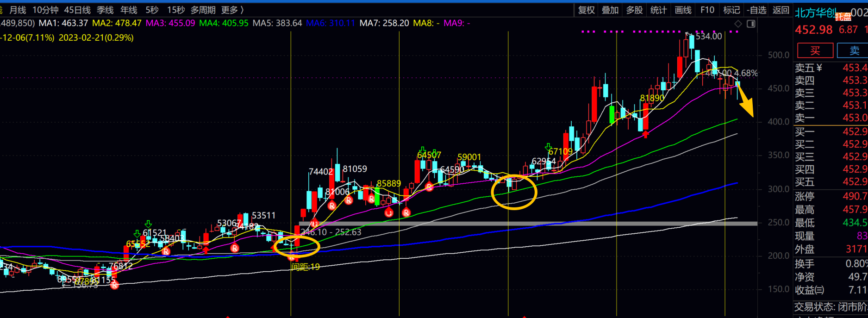Image resolution: width=868 pixels, height=318 pixels.
Task: Click the green down arrow near 67109
Action: click(549, 147)
